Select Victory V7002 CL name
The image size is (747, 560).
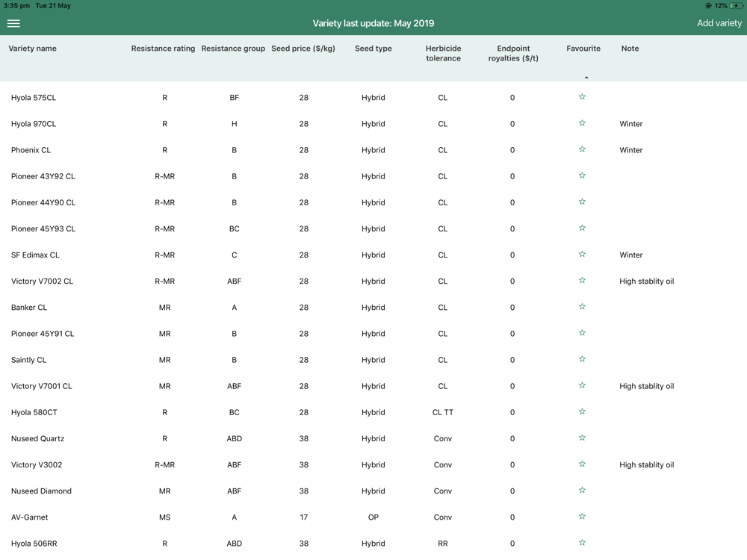[x=42, y=281]
